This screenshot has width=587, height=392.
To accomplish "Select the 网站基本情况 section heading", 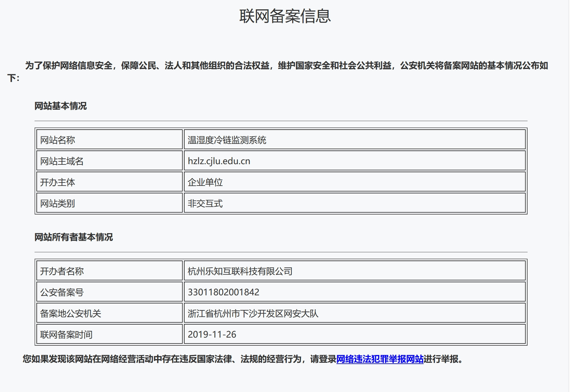I will click(x=60, y=106).
